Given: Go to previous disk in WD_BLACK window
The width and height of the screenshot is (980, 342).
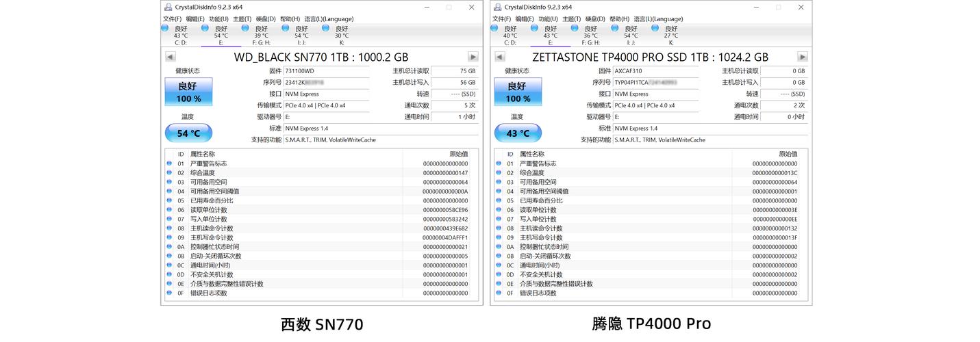Looking at the screenshot, I should pos(171,57).
